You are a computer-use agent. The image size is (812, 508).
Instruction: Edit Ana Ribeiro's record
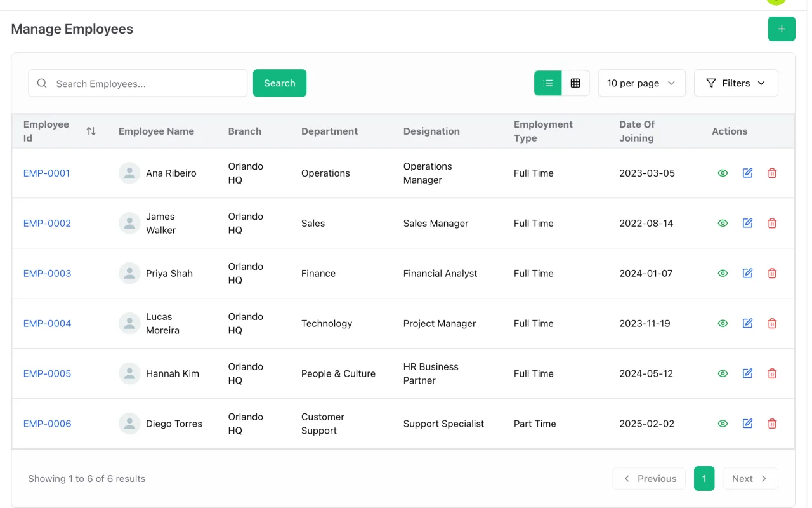pyautogui.click(x=747, y=173)
